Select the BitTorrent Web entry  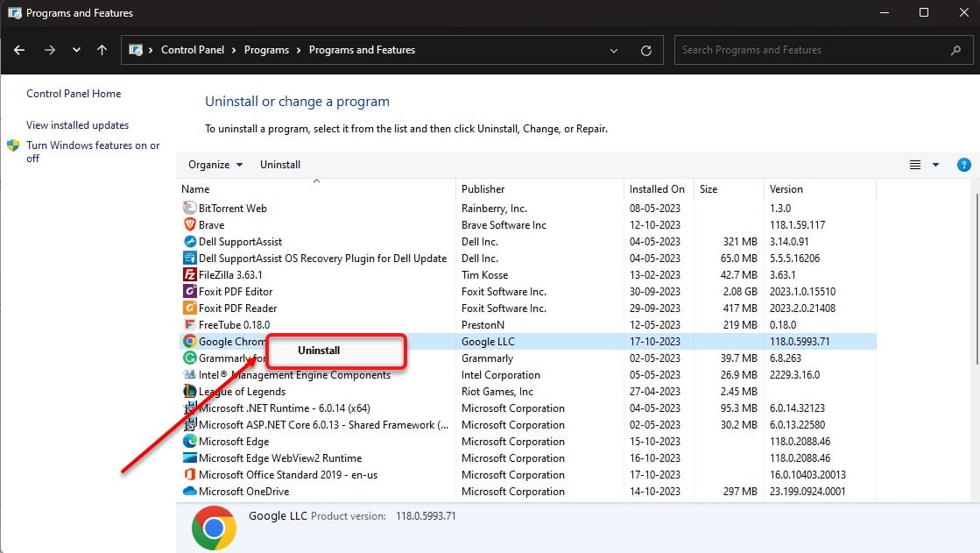click(x=232, y=209)
